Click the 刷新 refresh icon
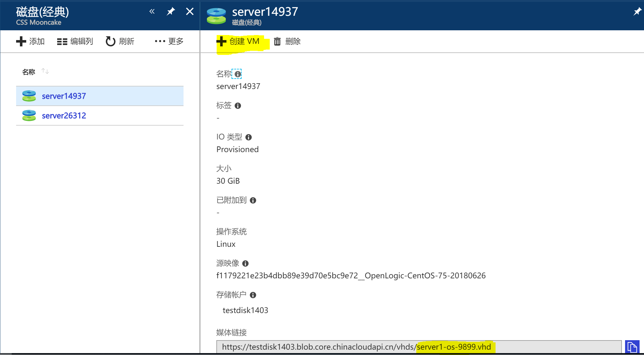The width and height of the screenshot is (644, 355). pyautogui.click(x=110, y=41)
